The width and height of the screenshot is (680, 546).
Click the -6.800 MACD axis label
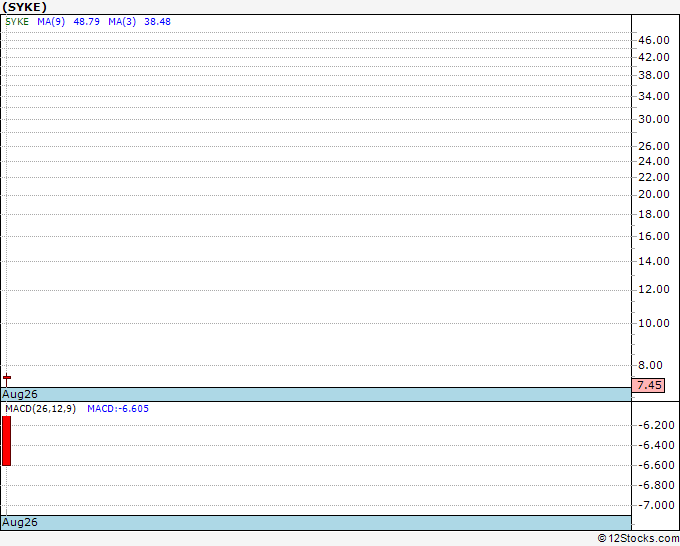tap(657, 485)
